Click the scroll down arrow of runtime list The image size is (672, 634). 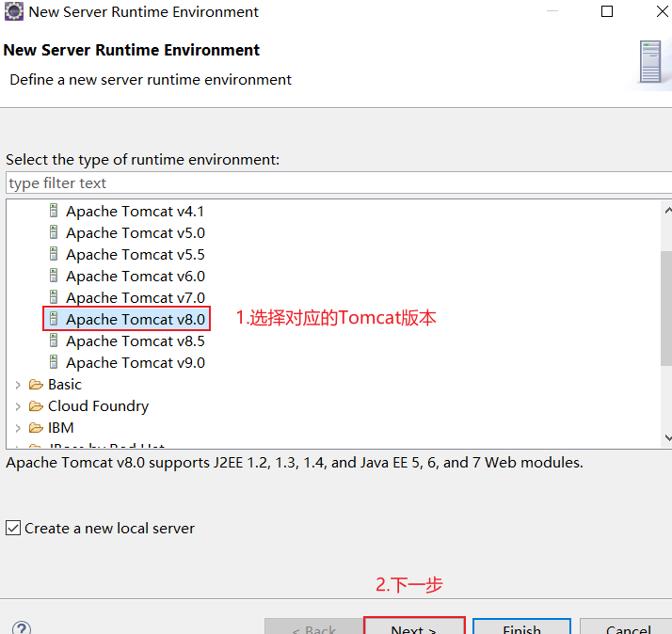point(667,437)
